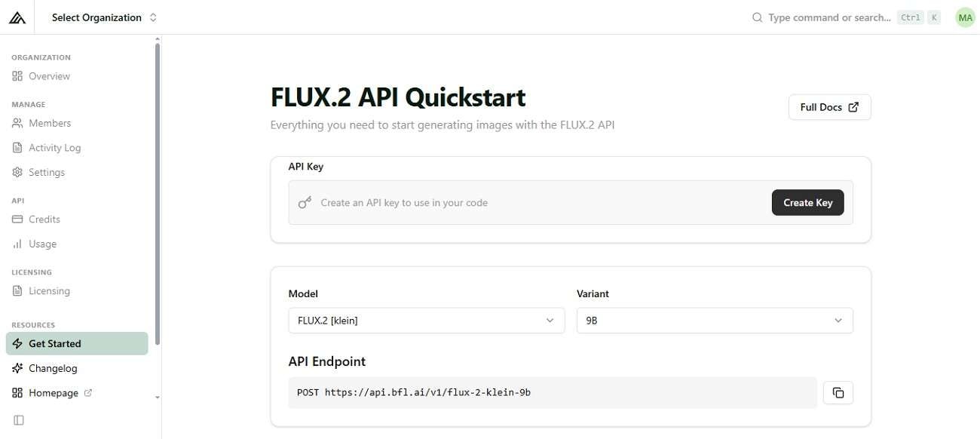
Task: Collapse the sidebar using the panel icon
Action: (17, 419)
